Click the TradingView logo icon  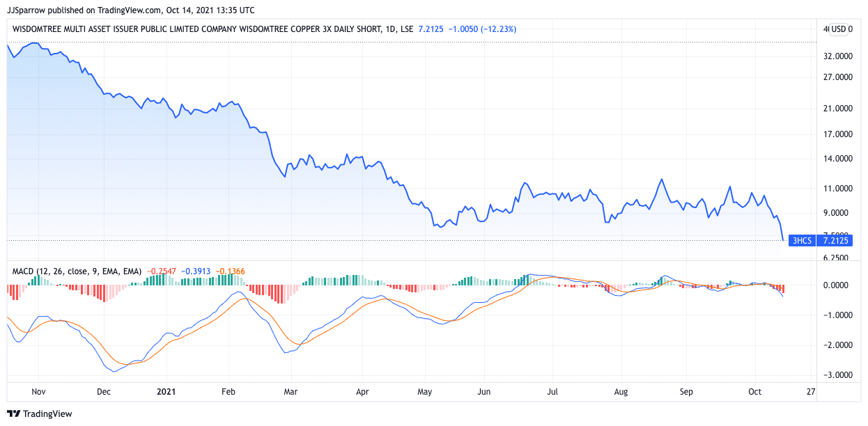[13, 413]
